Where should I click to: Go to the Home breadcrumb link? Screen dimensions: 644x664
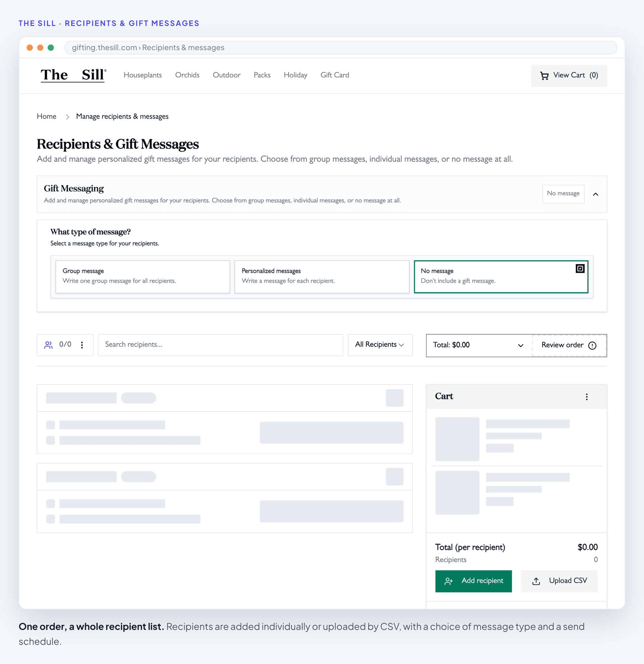pos(46,116)
